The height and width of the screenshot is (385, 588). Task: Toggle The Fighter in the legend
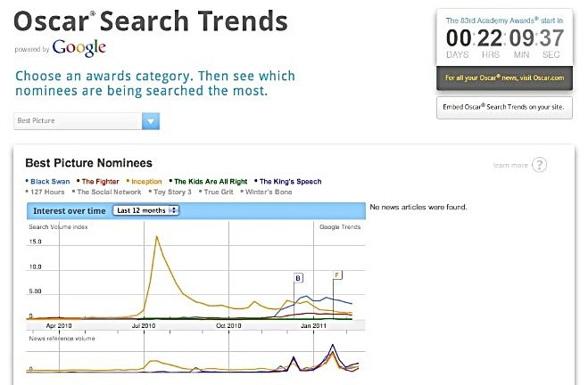coord(98,181)
